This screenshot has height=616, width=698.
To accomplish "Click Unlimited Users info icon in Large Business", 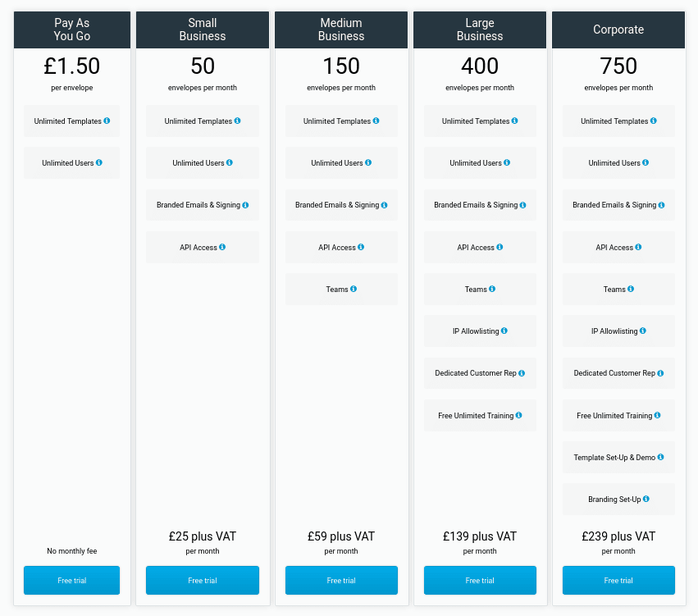I will tap(507, 162).
